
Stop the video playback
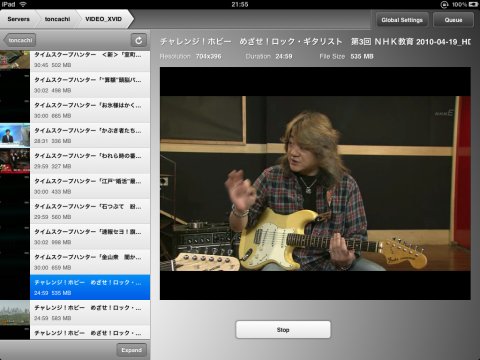(283, 330)
